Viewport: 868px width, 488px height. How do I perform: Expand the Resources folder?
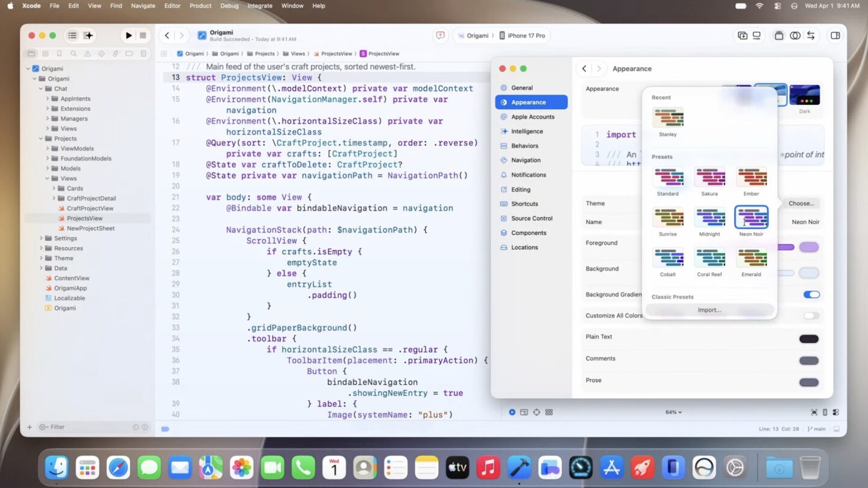coord(42,248)
